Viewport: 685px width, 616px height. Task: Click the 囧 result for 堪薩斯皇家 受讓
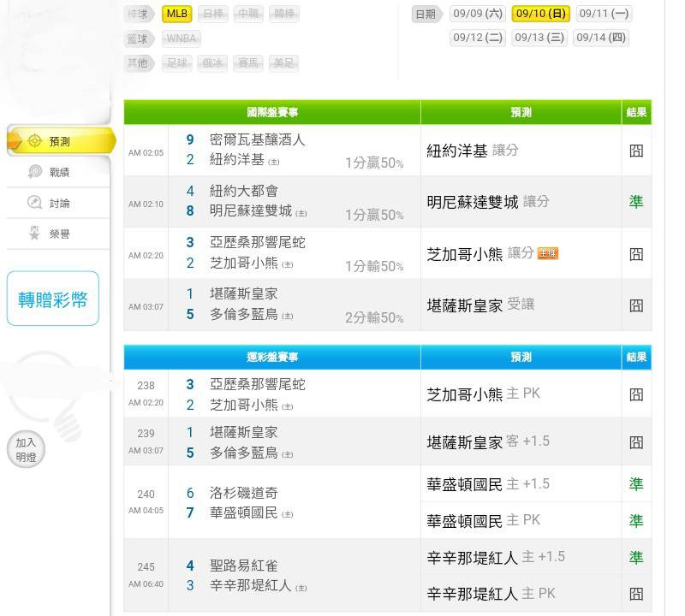[x=636, y=305]
